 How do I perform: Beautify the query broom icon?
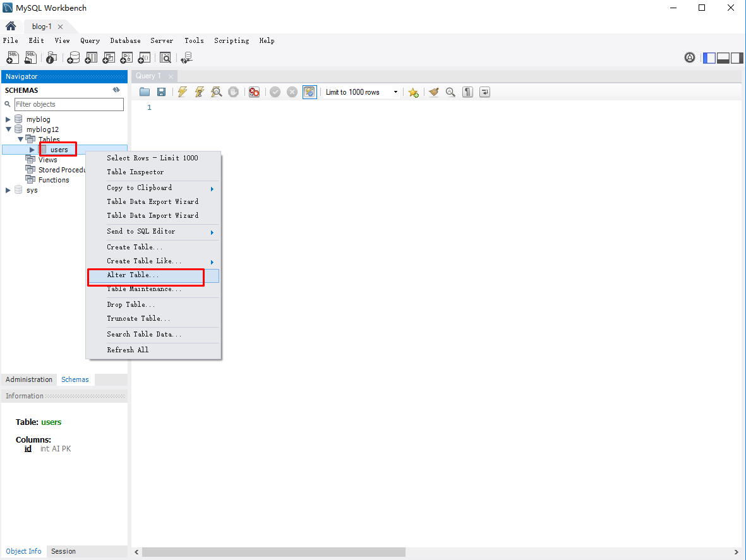433,92
